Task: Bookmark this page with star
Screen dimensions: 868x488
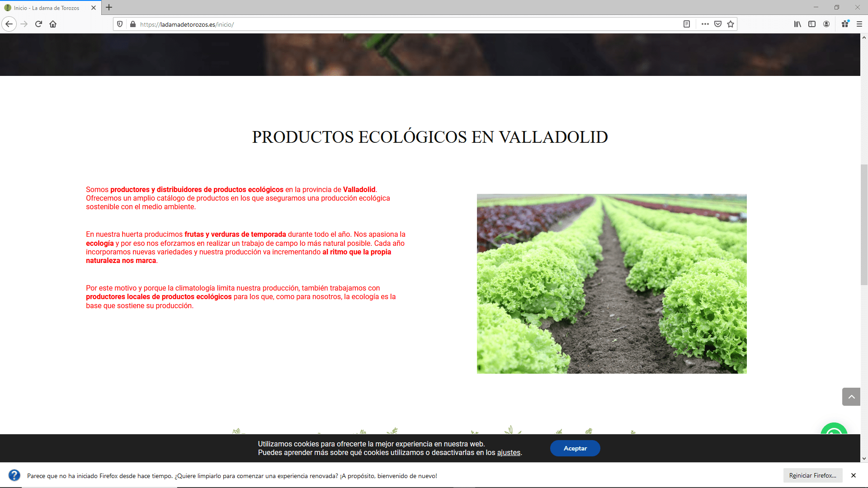Action: pos(731,24)
